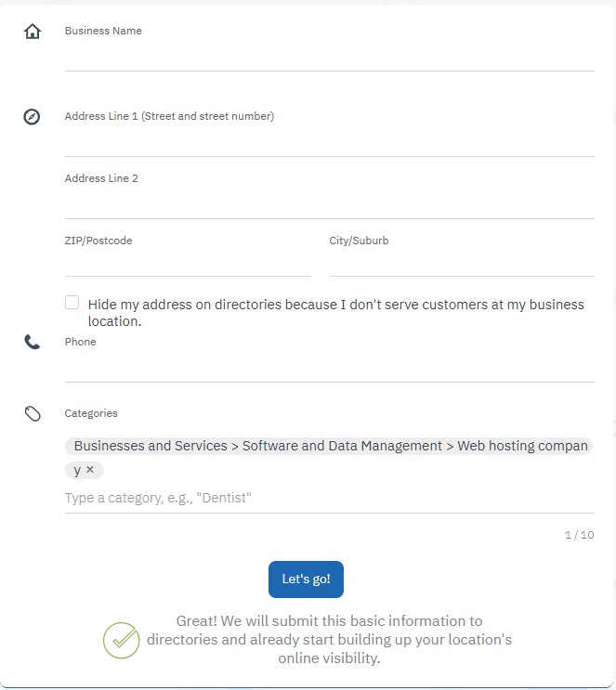Click inside the Phone number field
The image size is (616, 690).
coord(329,368)
